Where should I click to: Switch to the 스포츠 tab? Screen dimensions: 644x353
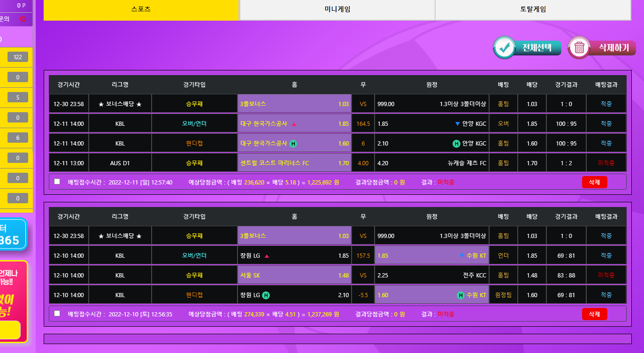(x=141, y=9)
